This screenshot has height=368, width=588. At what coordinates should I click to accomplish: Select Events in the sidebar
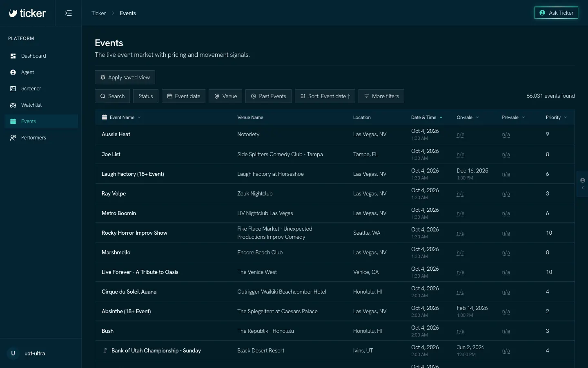(41, 121)
